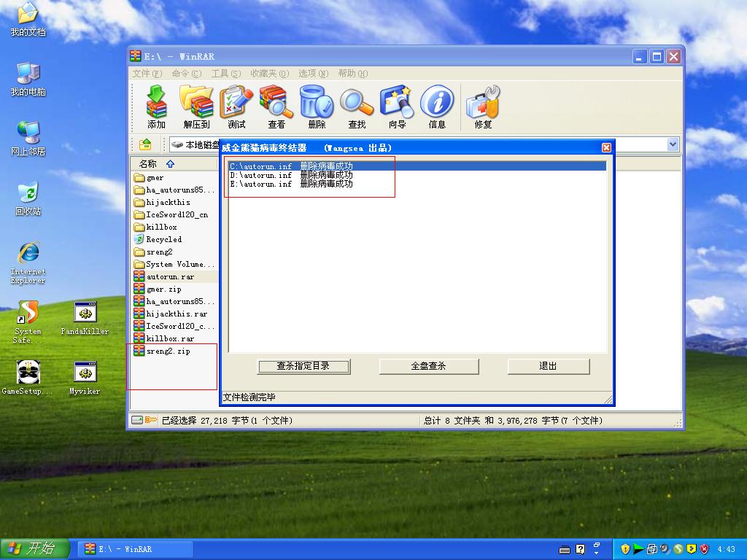The image size is (747, 560).
Task: Go up one folder level button
Action: 145,144
